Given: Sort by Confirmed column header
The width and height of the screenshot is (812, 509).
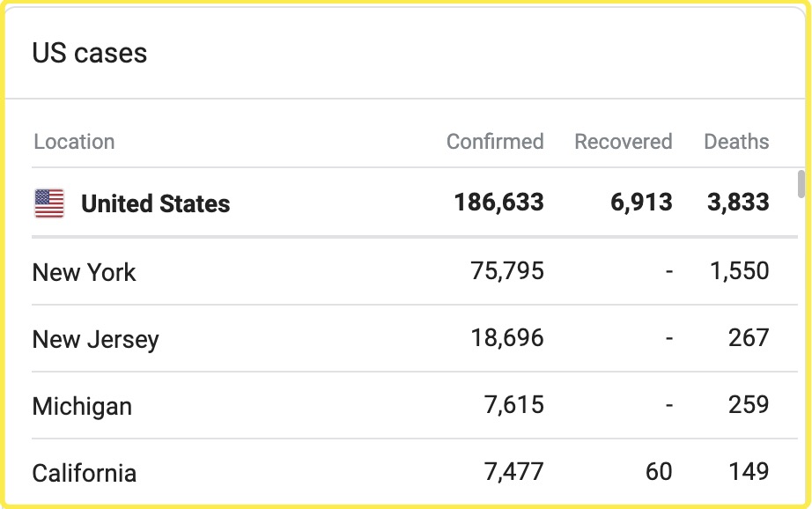Looking at the screenshot, I should (x=495, y=142).
